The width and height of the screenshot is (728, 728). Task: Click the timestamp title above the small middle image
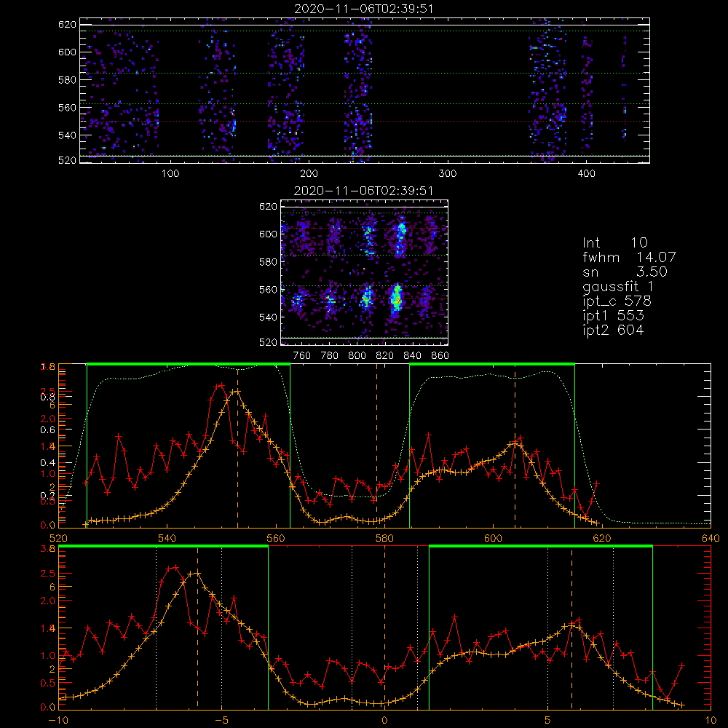(364, 191)
